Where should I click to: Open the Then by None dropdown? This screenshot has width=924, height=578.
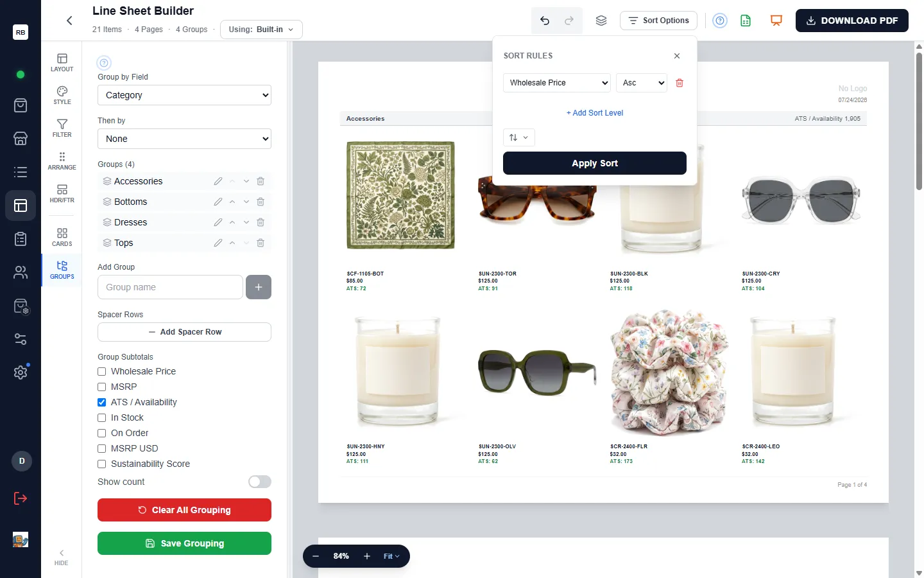point(184,139)
